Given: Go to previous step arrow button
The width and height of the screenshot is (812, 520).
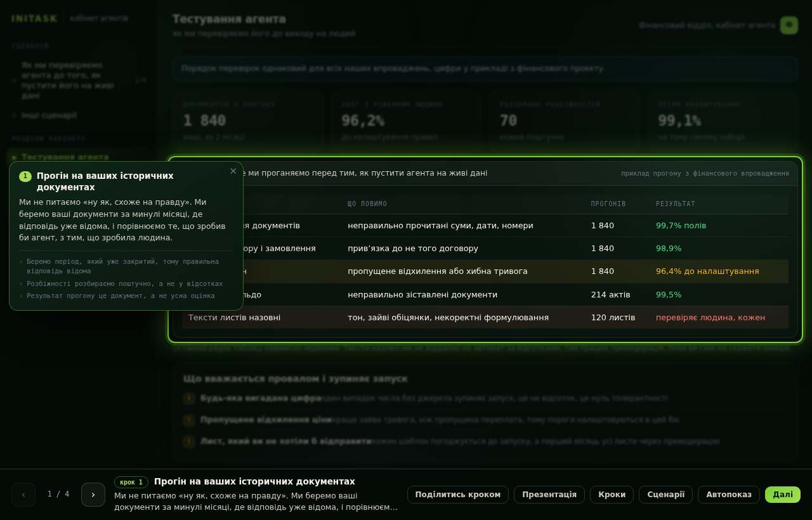Looking at the screenshot, I should (23, 495).
